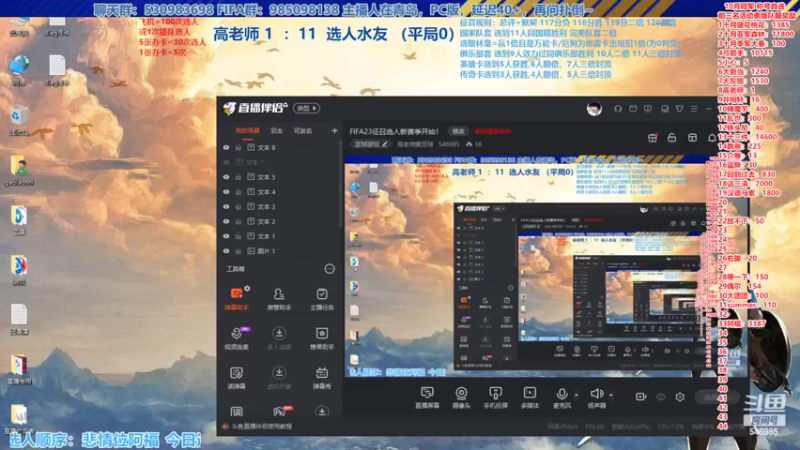Image resolution: width=800 pixels, height=450 pixels.
Task: Click the layout icon above preview
Action: click(692, 138)
